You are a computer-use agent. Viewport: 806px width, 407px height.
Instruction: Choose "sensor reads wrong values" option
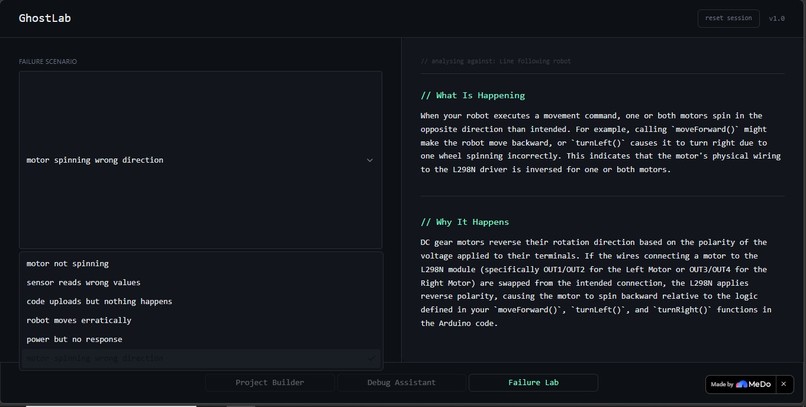[x=201, y=283]
